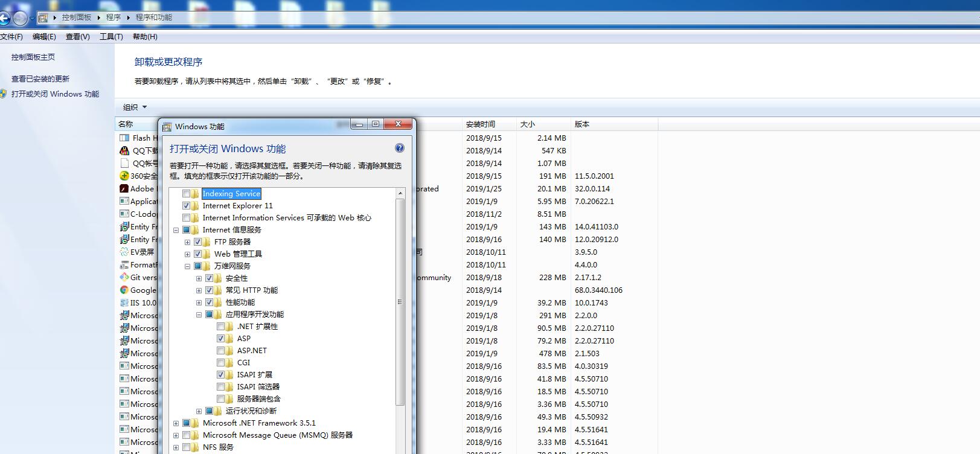The width and height of the screenshot is (980, 454).
Task: Sort by the 版本 column header
Action: (614, 124)
